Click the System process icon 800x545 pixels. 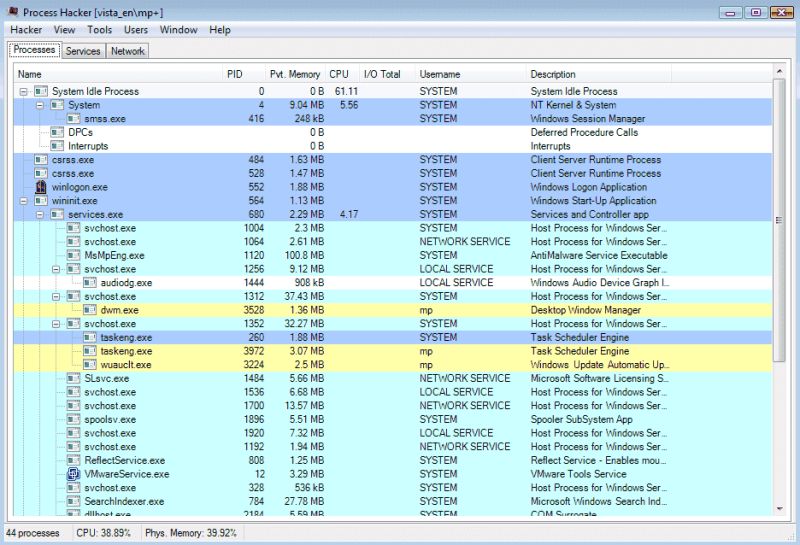tap(57, 105)
